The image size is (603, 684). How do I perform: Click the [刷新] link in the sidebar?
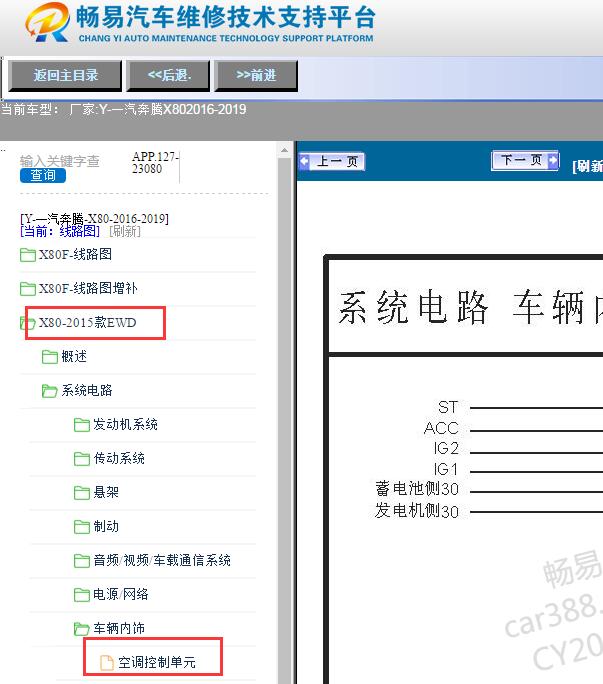[x=125, y=231]
